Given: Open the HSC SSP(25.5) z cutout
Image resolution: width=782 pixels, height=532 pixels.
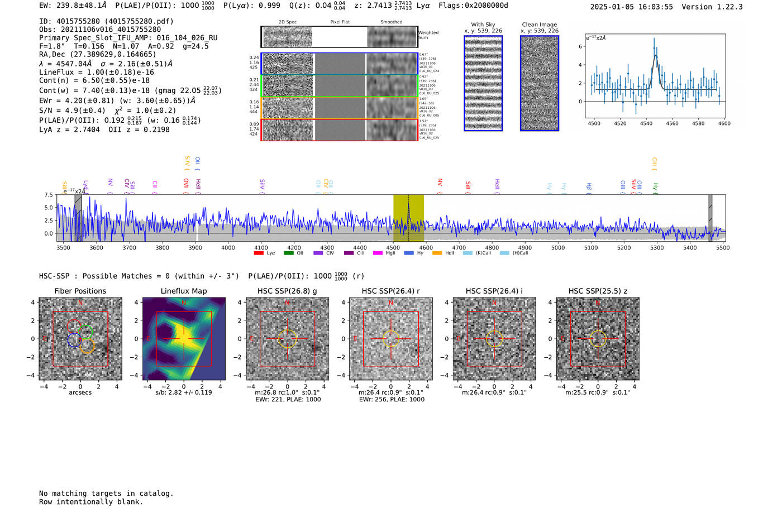Looking at the screenshot, I should 598,339.
